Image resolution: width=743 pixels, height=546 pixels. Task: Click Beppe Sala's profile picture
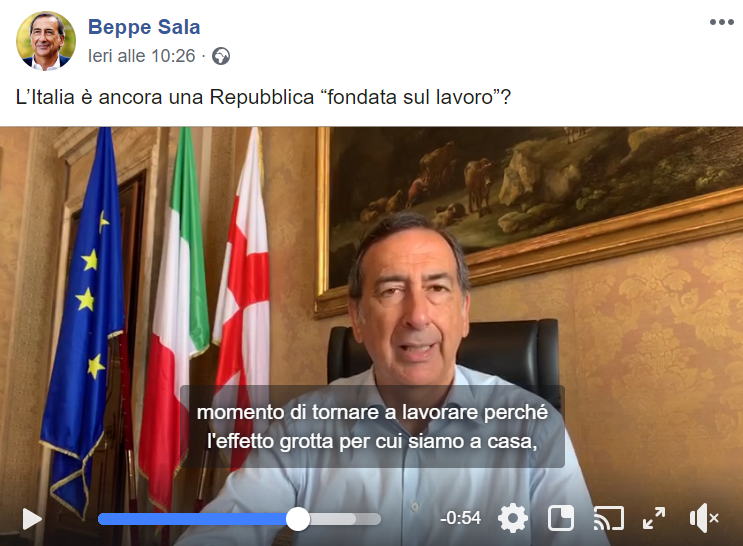coord(46,41)
